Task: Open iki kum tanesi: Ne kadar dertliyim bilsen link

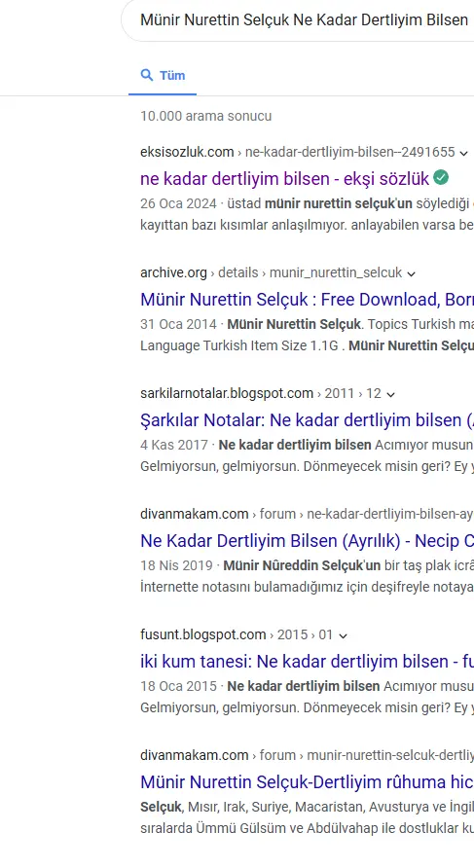Action: (307, 662)
